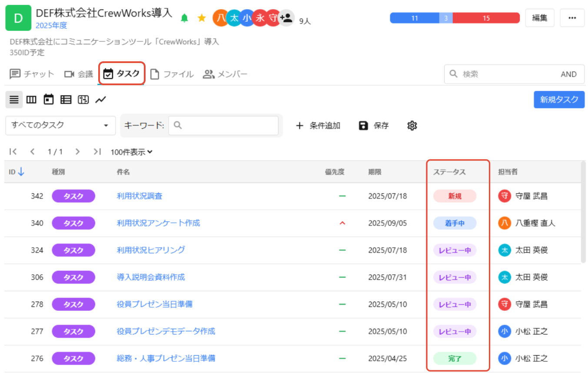Click the red 永 member avatar in header
The width and height of the screenshot is (588, 373).
(x=260, y=18)
